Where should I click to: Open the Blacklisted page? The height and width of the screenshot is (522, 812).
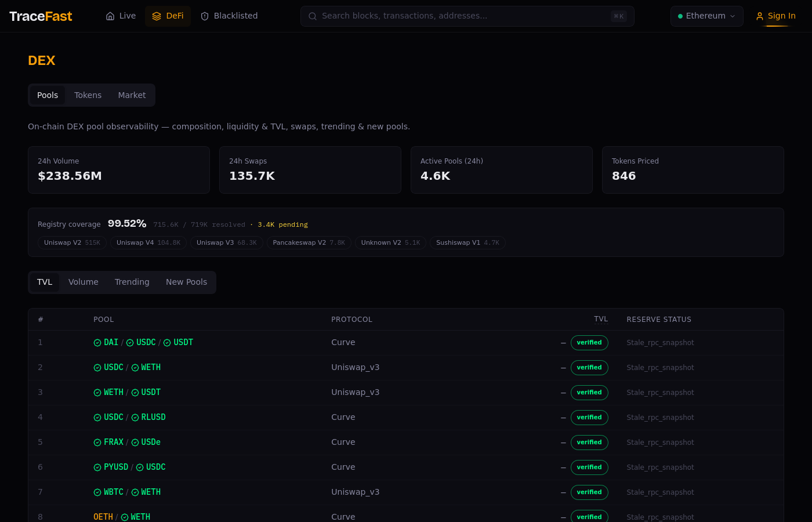point(229,16)
